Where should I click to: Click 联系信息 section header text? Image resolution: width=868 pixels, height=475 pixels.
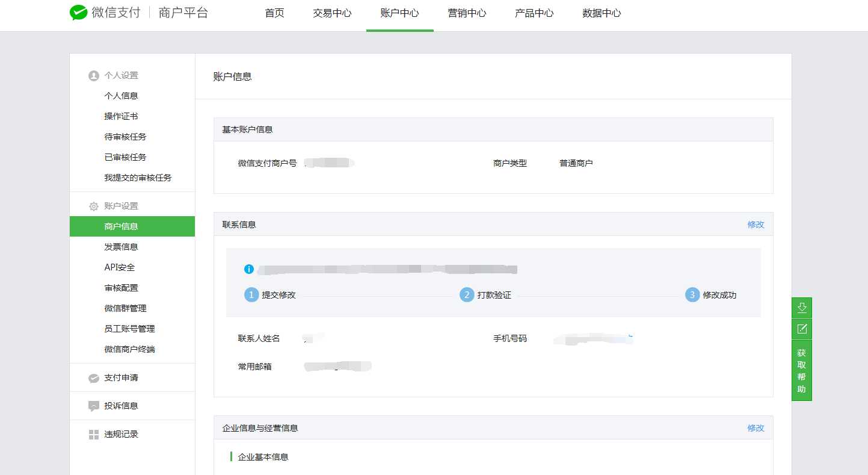(x=239, y=225)
